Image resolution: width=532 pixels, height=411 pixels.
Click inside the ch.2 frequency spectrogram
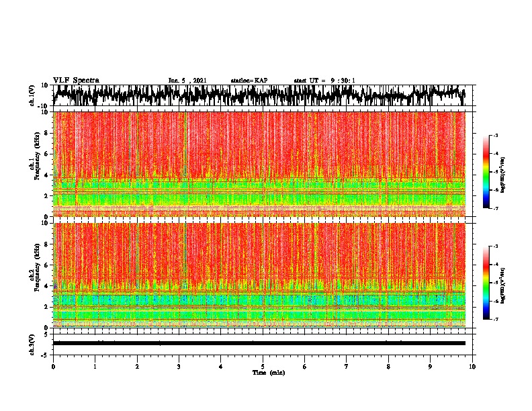(259, 275)
